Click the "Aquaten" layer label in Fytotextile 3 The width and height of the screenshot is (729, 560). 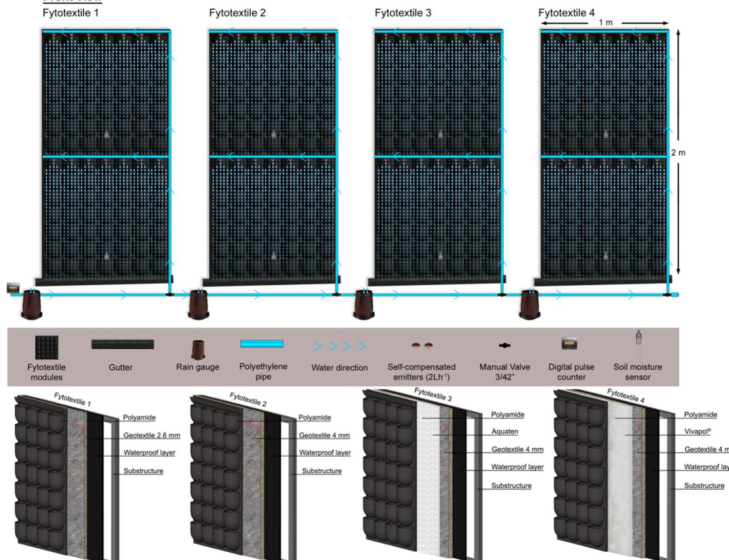pos(505,431)
